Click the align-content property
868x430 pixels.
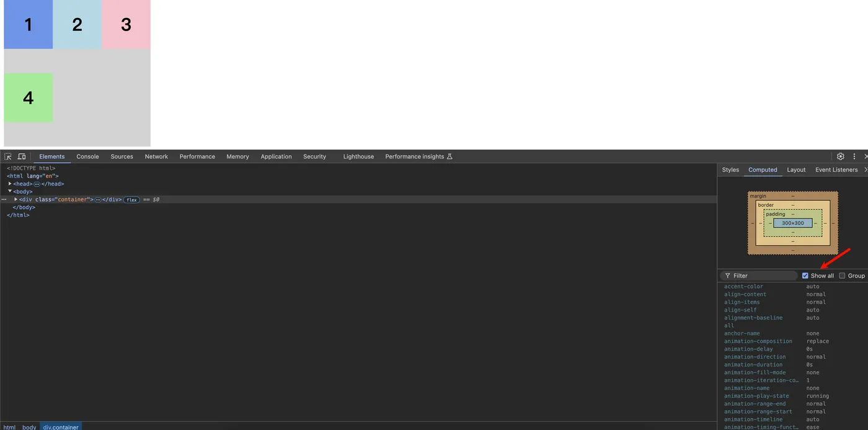(x=745, y=294)
